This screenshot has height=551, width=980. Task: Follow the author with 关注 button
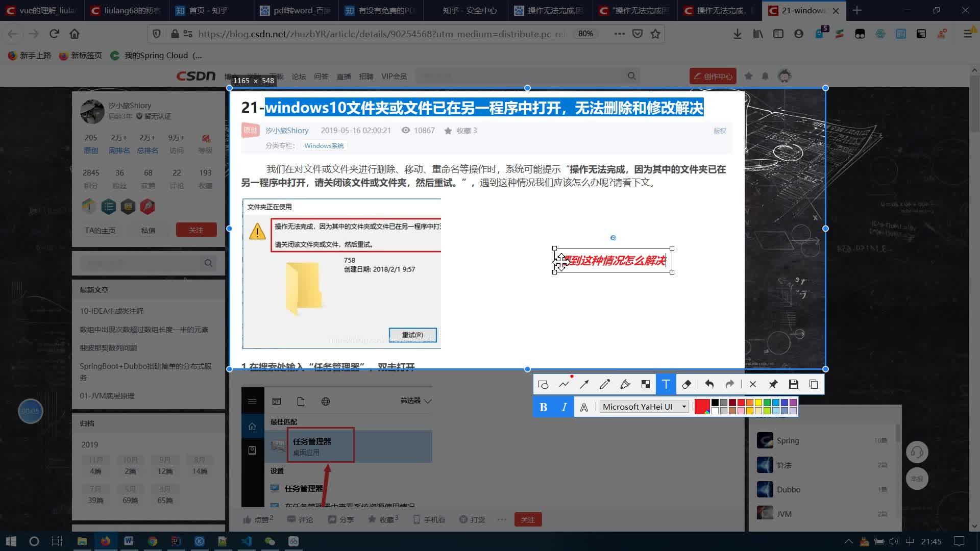point(196,230)
